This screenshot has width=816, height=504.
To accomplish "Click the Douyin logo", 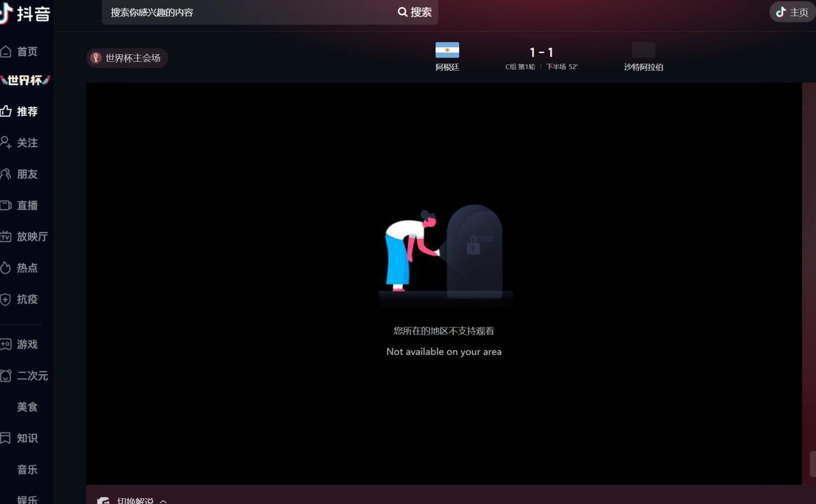I will pos(25,13).
